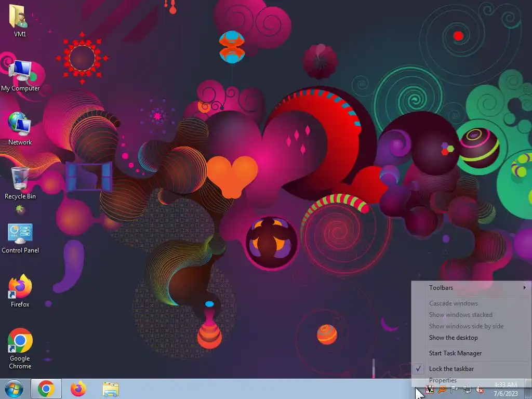Expand the Toolbars submenu

(471, 288)
